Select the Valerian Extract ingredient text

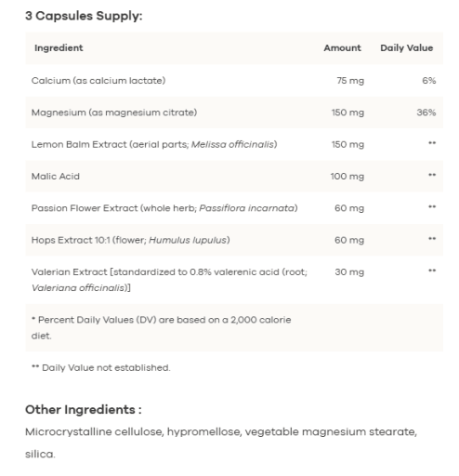click(x=169, y=280)
